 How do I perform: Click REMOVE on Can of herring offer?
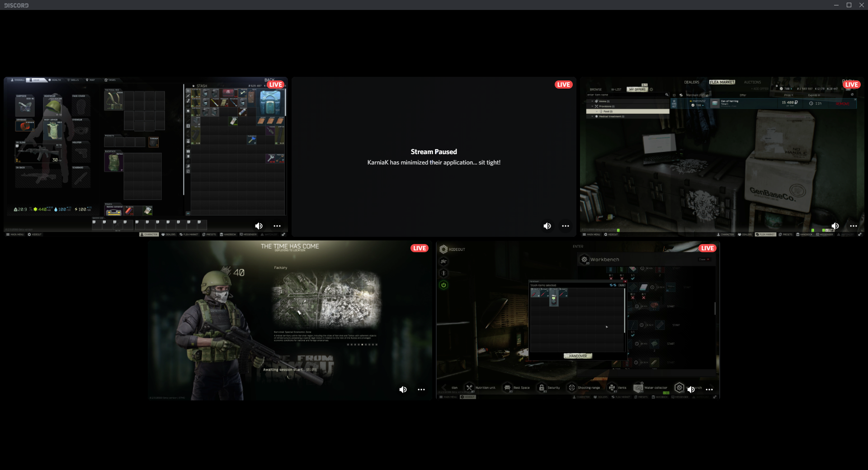[842, 104]
